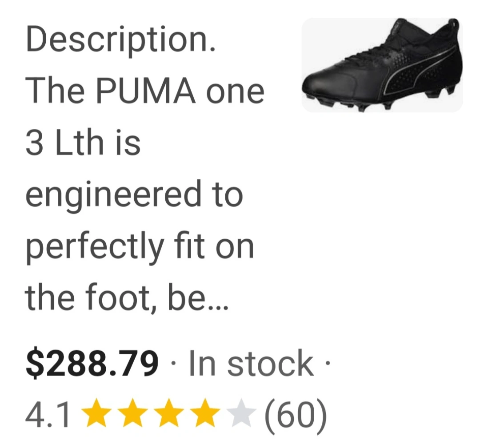Expand truncated text at the ellipsis
Screen dimensions: 480x448
218,307
